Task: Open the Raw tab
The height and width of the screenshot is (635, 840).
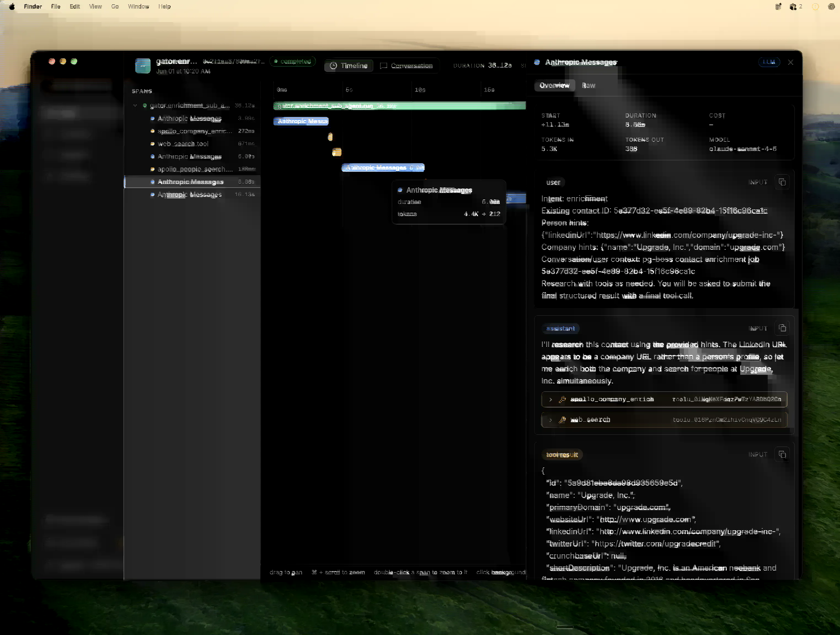Action: (588, 85)
